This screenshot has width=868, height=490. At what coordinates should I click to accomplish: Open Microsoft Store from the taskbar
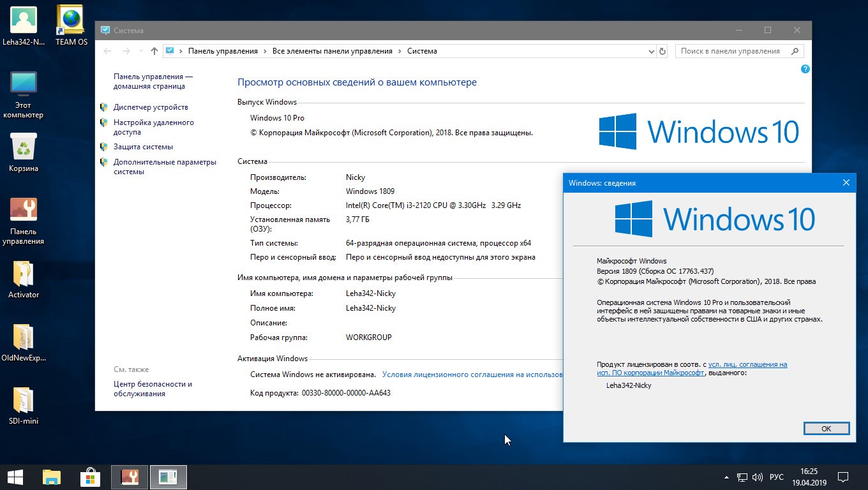90,477
